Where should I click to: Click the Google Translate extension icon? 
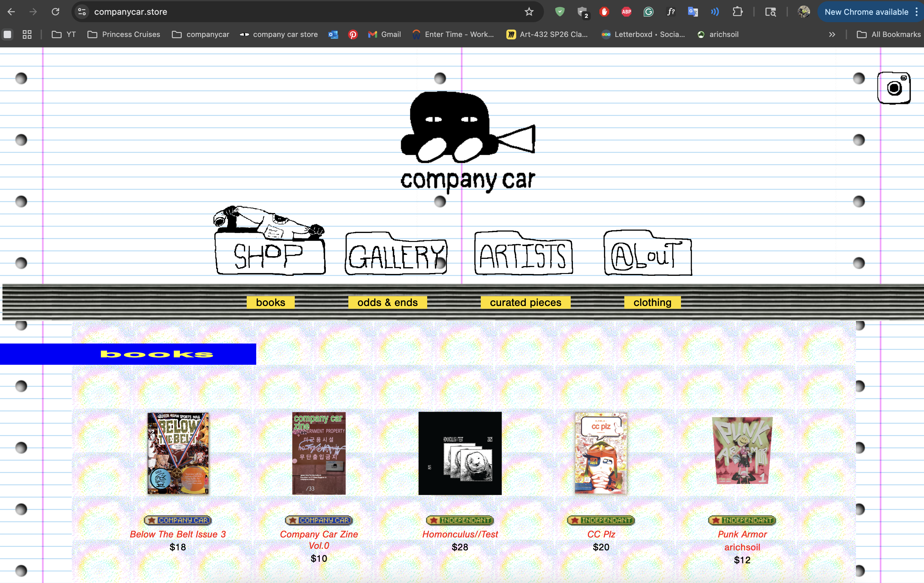click(693, 12)
